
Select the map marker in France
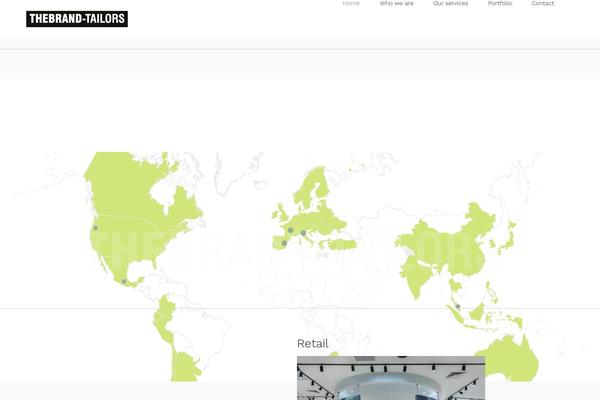[290, 230]
